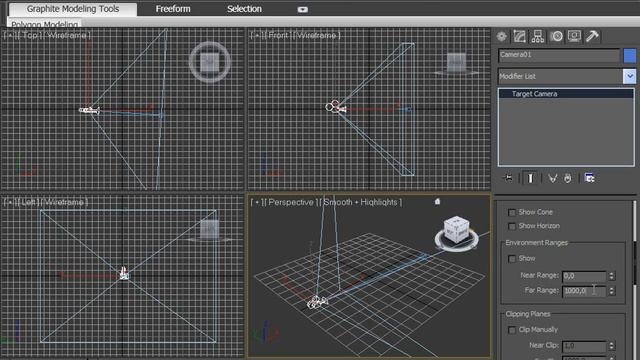Open the Perspective viewport [+] menu
Viewport: 640px width, 360px height.
[x=257, y=202]
